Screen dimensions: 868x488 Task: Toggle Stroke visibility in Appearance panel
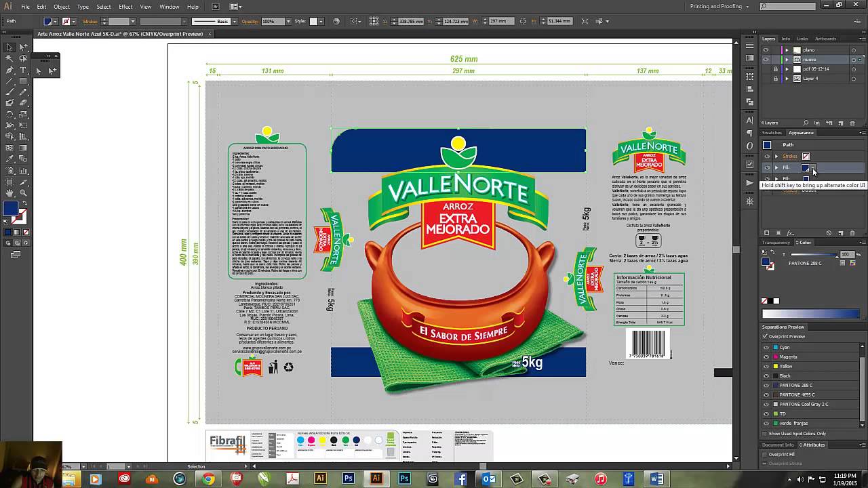(766, 156)
